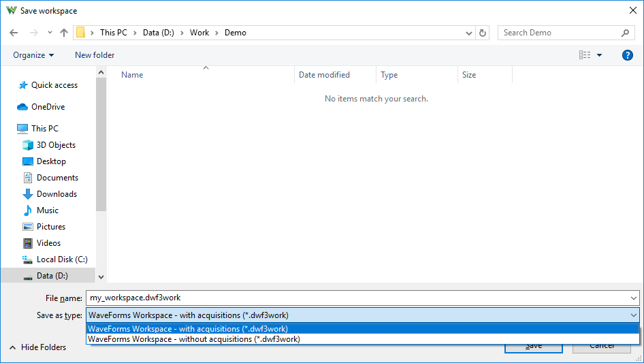Click the This PC monitor icon

coord(22,129)
